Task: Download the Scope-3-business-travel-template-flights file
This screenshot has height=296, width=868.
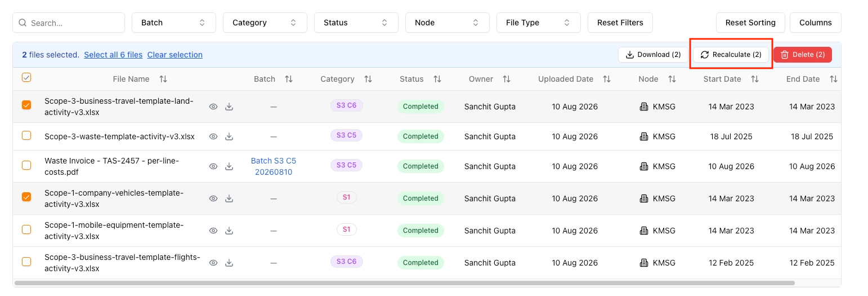Action: click(x=229, y=263)
